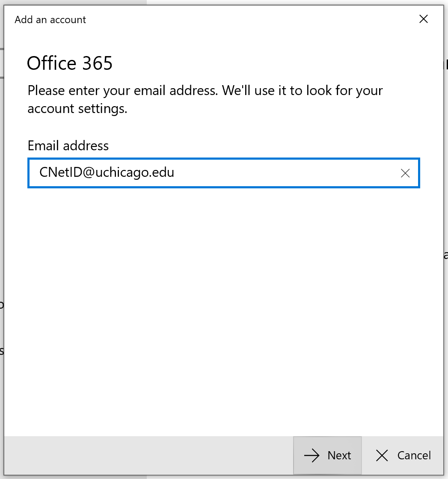Click the 'Add an account' title text
The width and height of the screenshot is (448, 479).
pos(50,20)
